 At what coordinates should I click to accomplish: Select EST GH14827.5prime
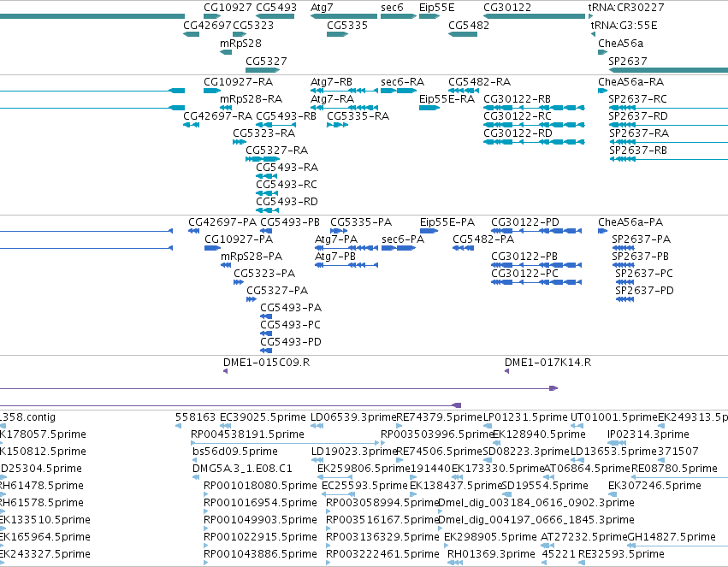click(x=672, y=537)
